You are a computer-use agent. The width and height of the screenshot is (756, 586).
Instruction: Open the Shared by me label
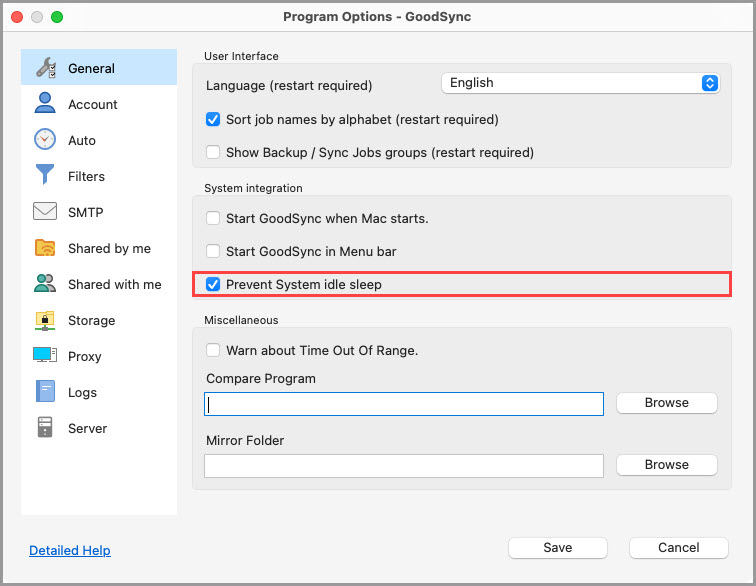[x=109, y=248]
